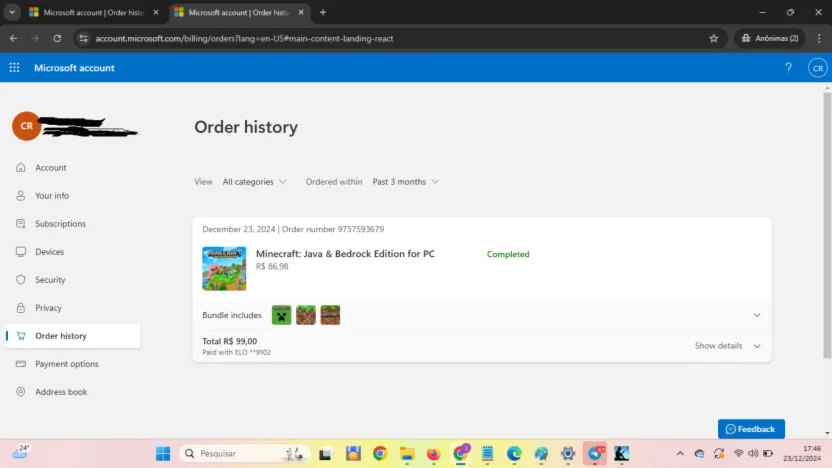Click the Help question mark icon
The image size is (832, 468).
788,67
